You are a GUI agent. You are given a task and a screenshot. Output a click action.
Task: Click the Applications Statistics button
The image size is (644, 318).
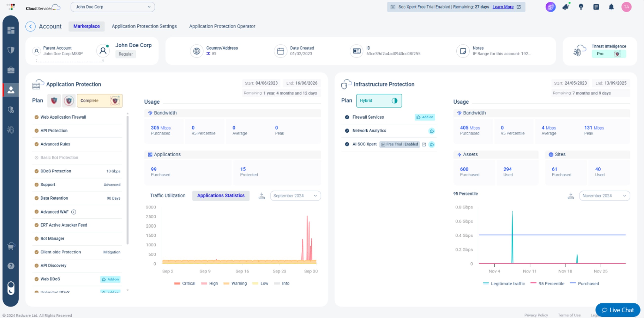221,195
